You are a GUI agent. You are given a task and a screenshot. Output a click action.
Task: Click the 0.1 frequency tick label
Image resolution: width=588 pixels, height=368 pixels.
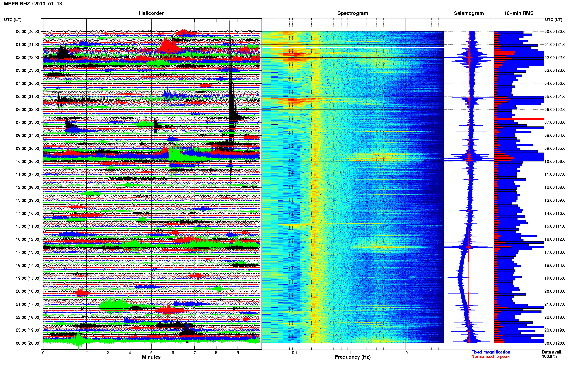click(x=295, y=353)
